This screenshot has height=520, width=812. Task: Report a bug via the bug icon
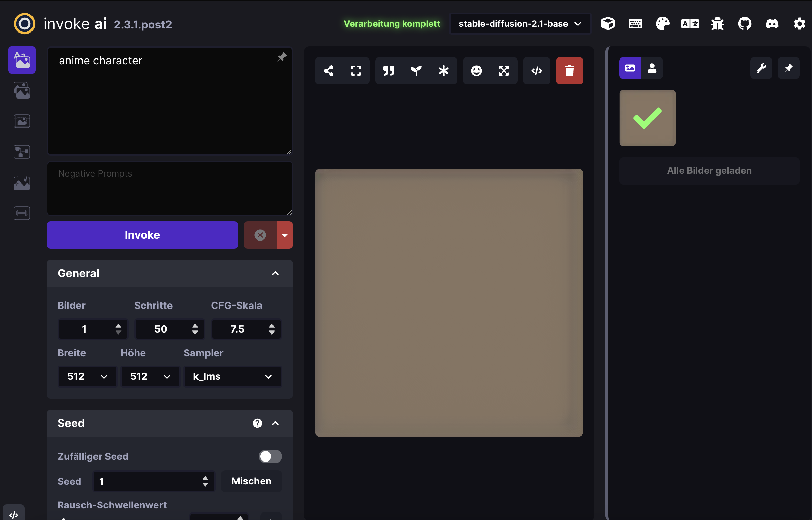click(717, 24)
